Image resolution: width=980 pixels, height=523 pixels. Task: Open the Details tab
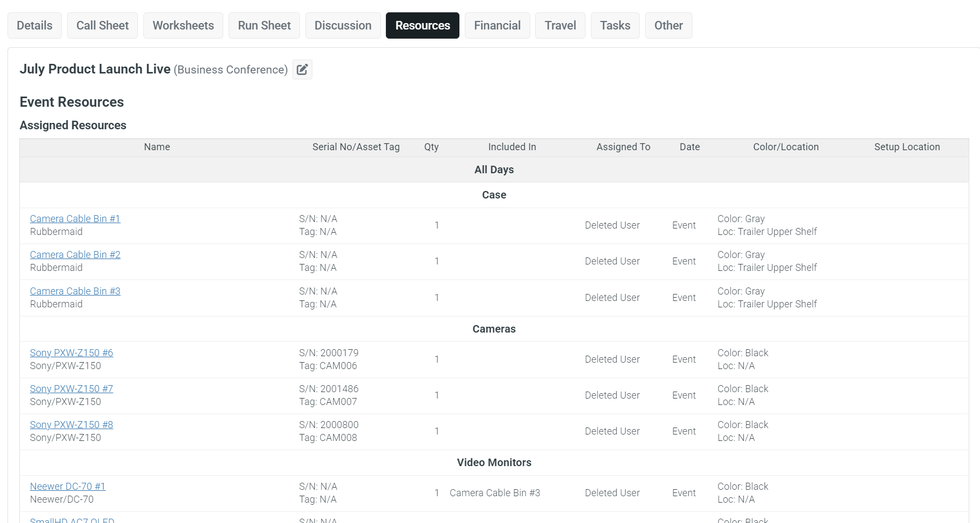[x=34, y=26]
